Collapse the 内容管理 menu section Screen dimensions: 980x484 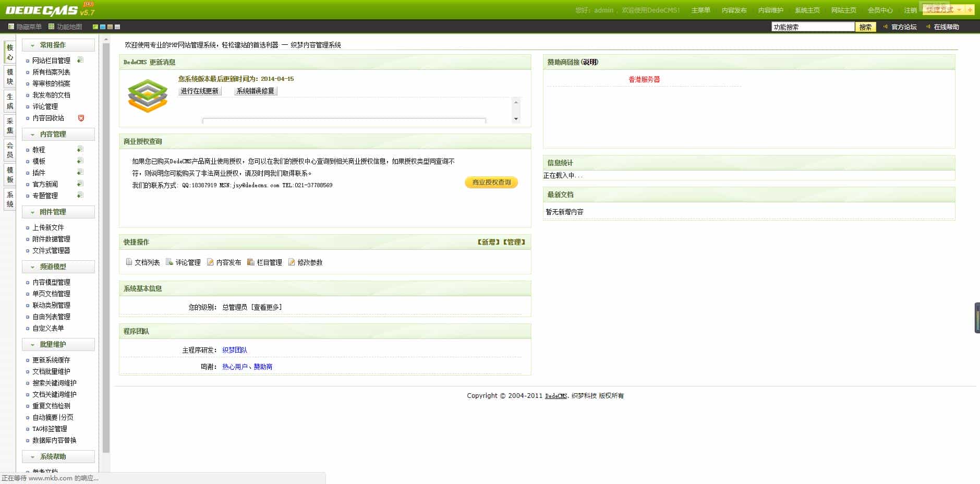click(x=58, y=135)
